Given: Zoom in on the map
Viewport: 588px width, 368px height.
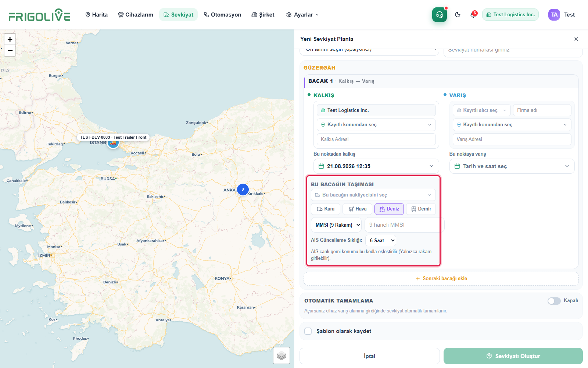Looking at the screenshot, I should coord(10,39).
